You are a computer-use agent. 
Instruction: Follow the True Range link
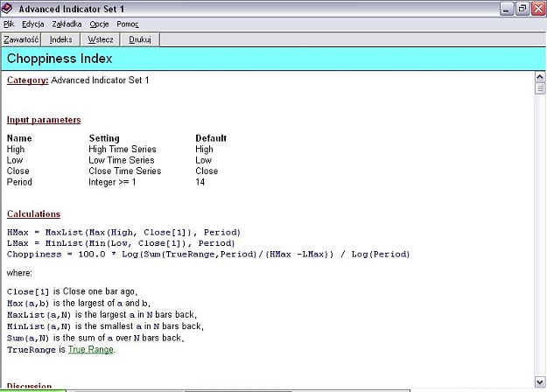click(x=91, y=349)
